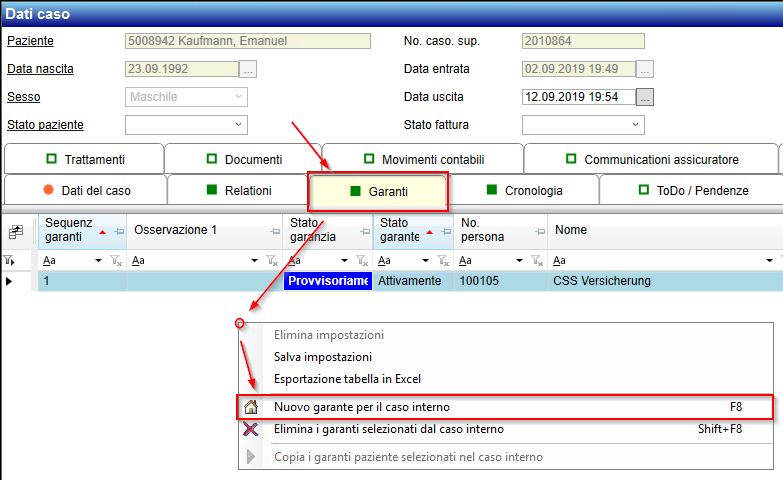
Task: Click the Paziente name field
Action: point(248,41)
